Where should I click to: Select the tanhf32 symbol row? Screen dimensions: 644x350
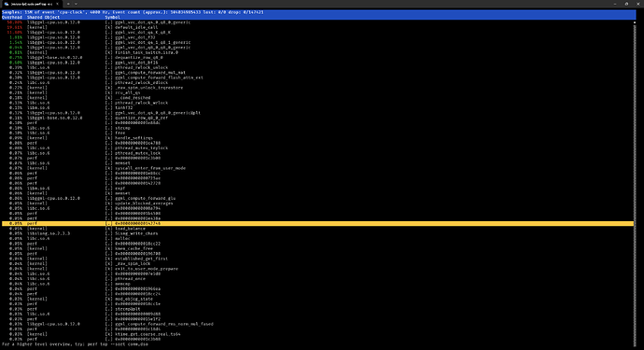[x=318, y=107]
